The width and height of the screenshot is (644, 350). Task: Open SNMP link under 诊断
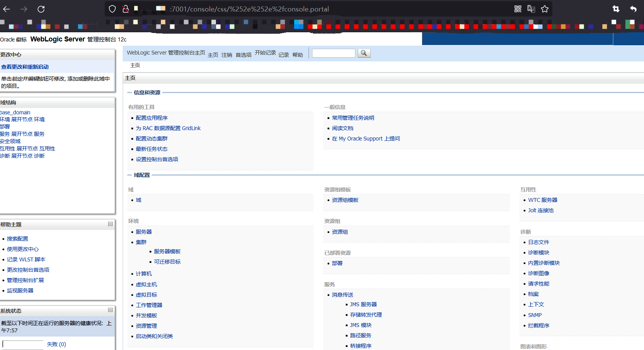coord(535,315)
